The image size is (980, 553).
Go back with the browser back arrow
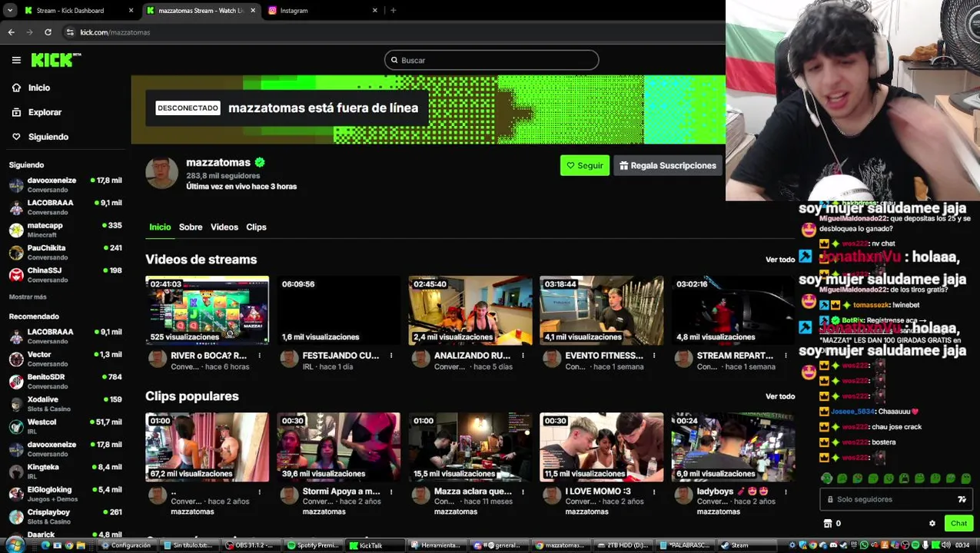pyautogui.click(x=11, y=32)
